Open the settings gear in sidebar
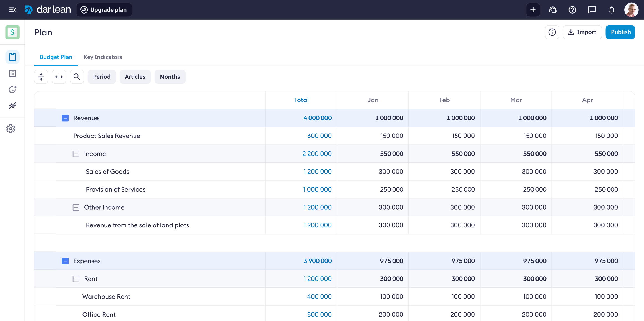The height and width of the screenshot is (321, 644). [x=11, y=129]
